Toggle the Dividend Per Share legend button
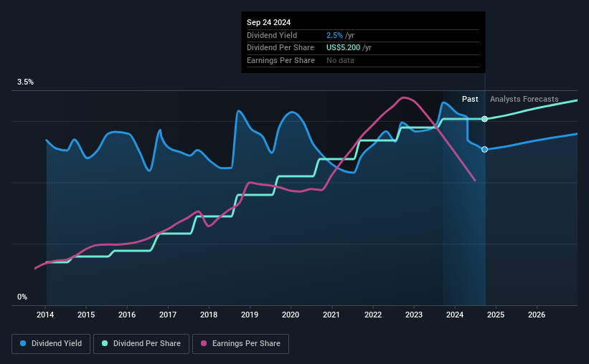 [x=141, y=344]
